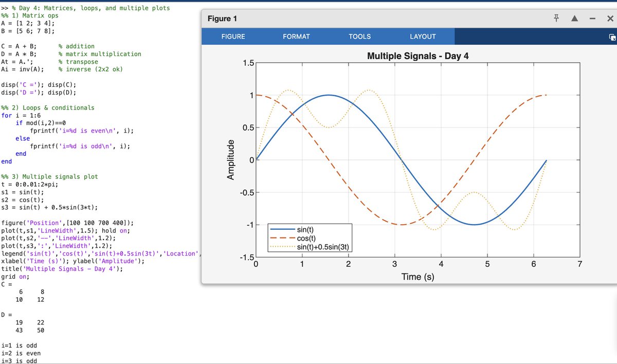The width and height of the screenshot is (617, 364).
Task: Select the plot title 'Multiple Signals - Day 4'
Action: (418, 56)
